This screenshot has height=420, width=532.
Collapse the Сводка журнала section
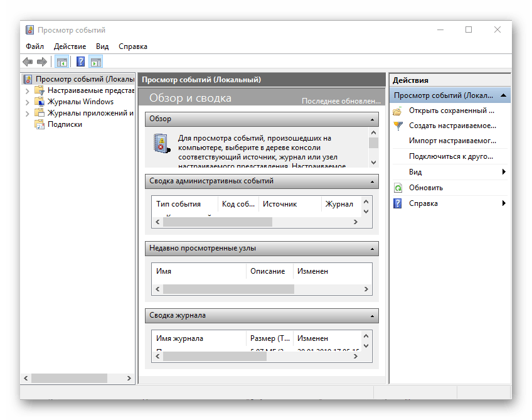pos(372,316)
